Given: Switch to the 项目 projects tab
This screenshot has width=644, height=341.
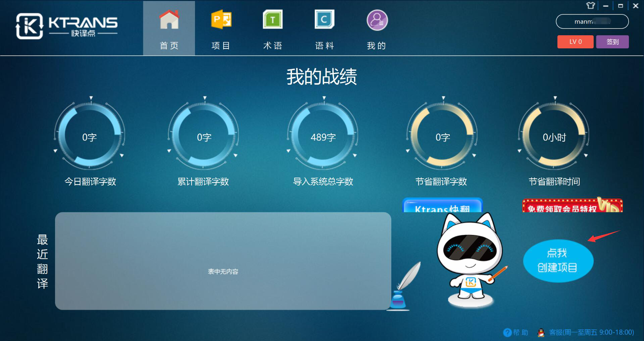Looking at the screenshot, I should (x=221, y=28).
